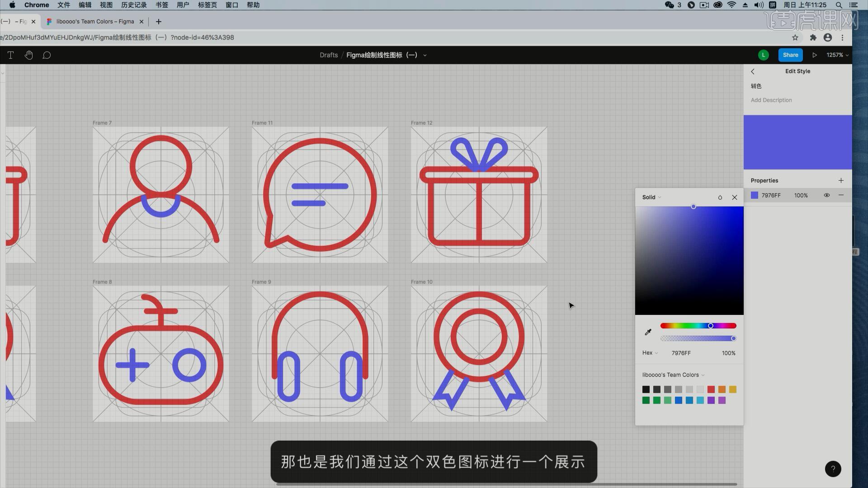Open the Chrome profile icon
The image size is (868, 488).
[828, 38]
